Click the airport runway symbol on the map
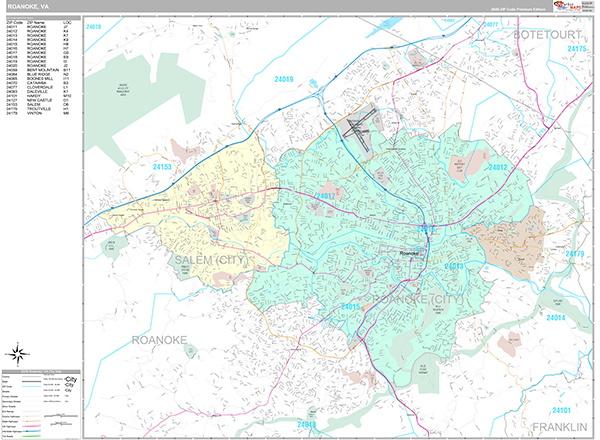The width and height of the screenshot is (600, 440). coord(356,128)
